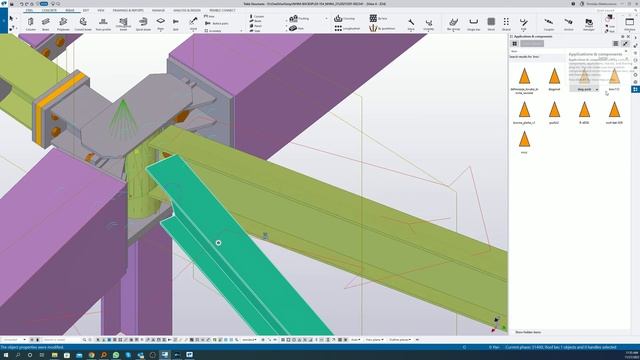Select the By face rebar tool
The image size is (640, 360).
point(378,18)
